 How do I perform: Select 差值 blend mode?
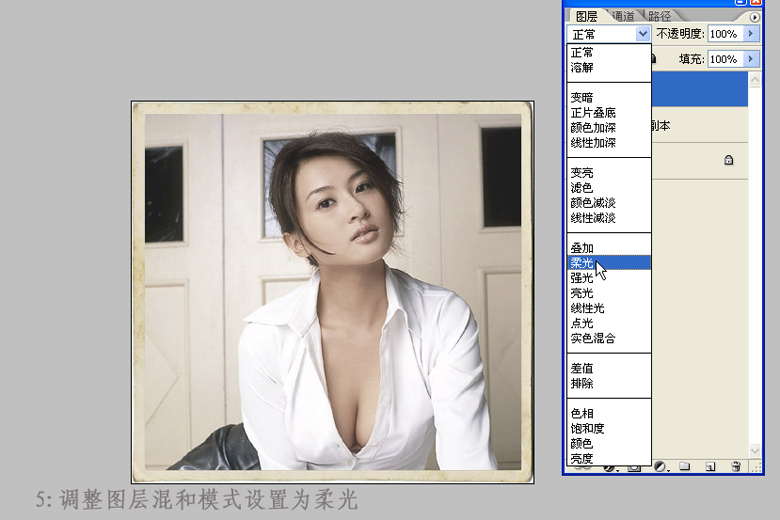[609, 368]
